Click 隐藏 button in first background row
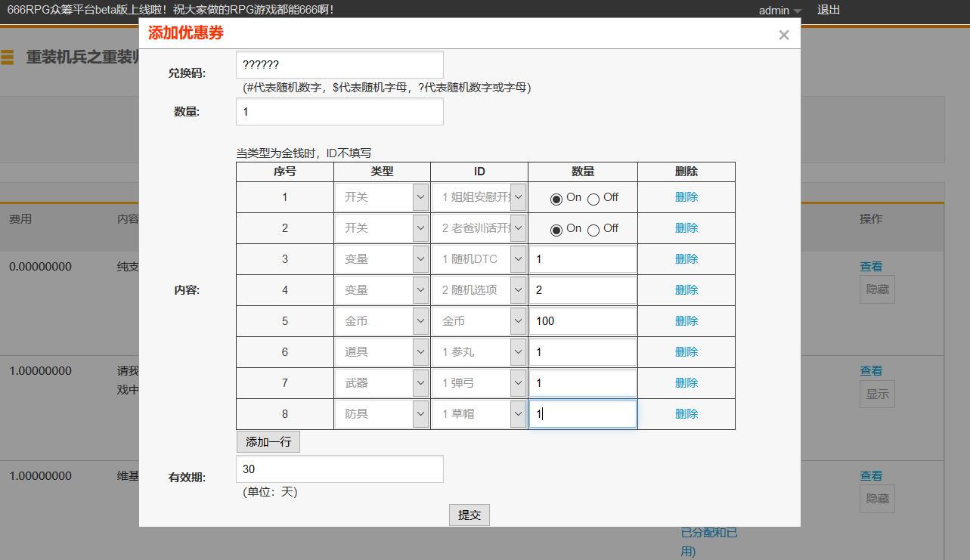The width and height of the screenshot is (970, 560). coord(877,289)
